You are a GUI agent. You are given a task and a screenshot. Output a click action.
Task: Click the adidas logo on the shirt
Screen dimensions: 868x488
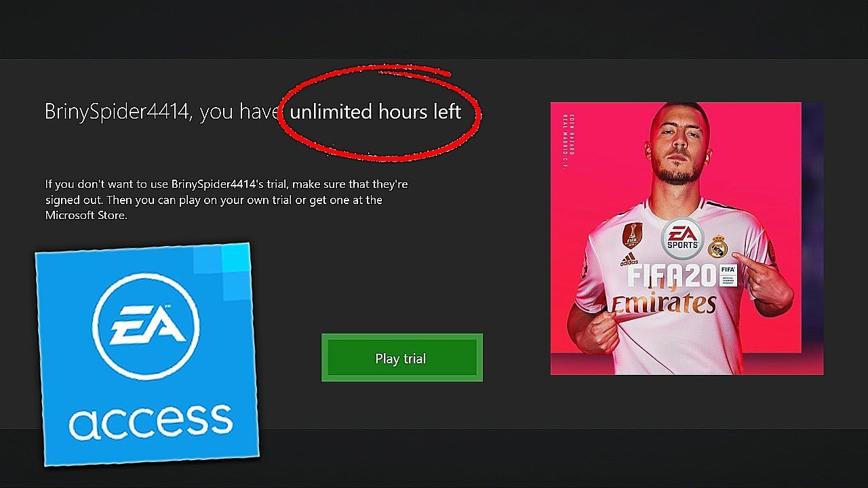coord(629,259)
